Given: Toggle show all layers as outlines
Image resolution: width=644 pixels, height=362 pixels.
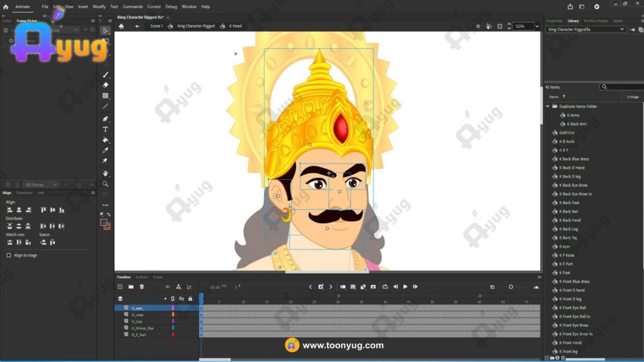Looking at the screenshot, I should pos(173,299).
